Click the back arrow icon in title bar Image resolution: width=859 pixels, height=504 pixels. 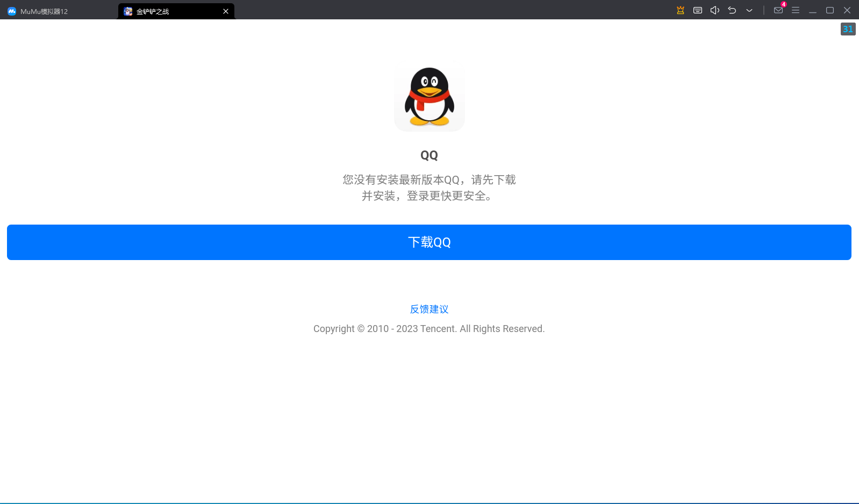[732, 10]
